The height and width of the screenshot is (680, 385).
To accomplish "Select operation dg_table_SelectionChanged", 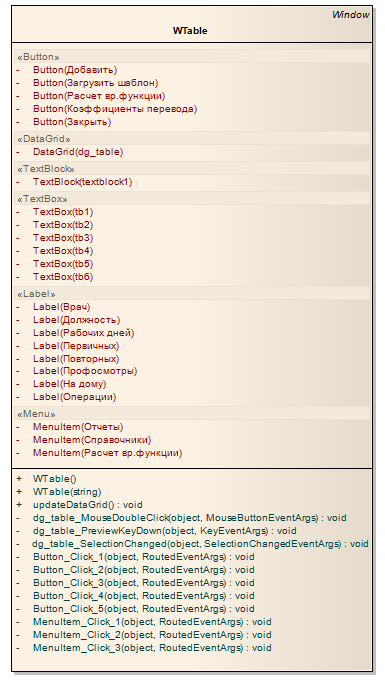I will pos(200,544).
